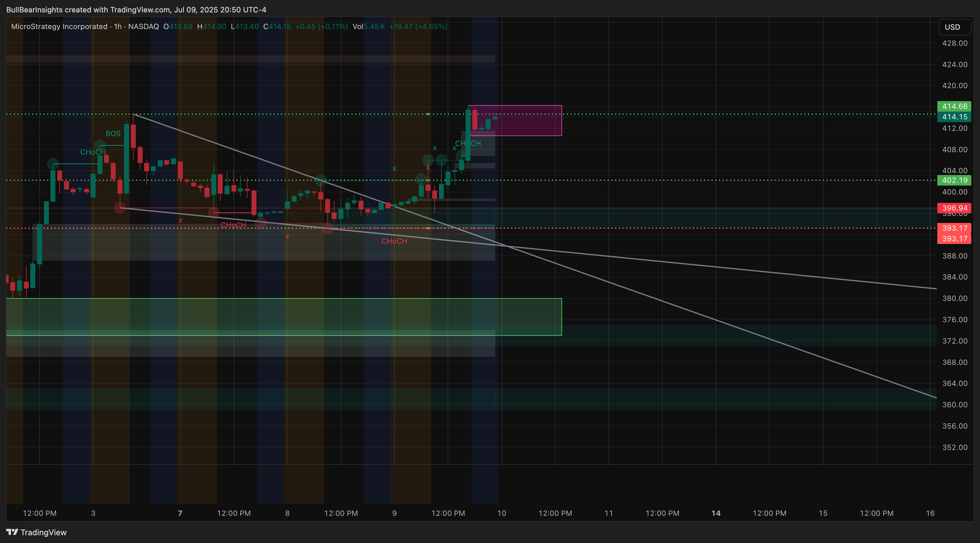This screenshot has height=543, width=980.
Task: Click the open price value 413.69
Action: (181, 27)
